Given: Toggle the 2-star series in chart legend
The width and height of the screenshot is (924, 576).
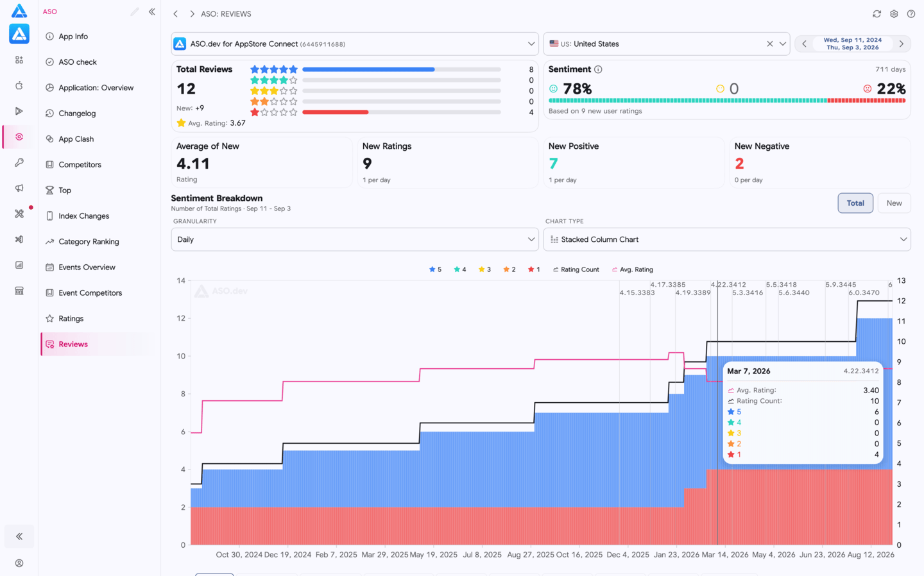Looking at the screenshot, I should pos(509,269).
